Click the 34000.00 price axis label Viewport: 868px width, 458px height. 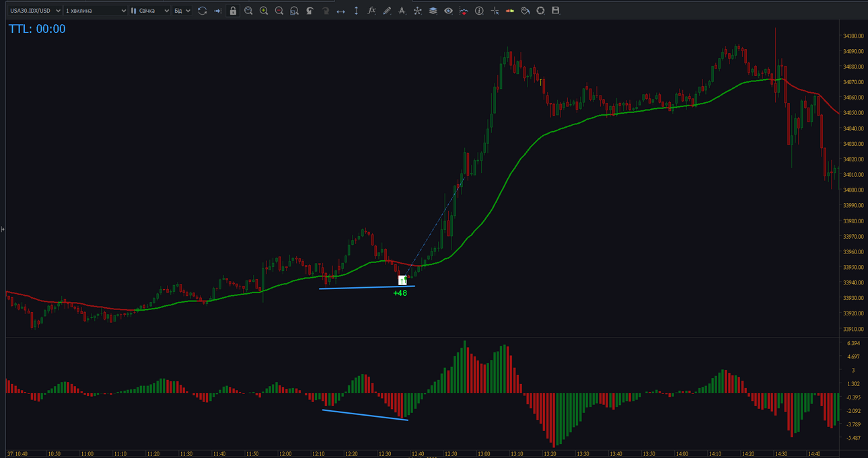[x=853, y=190]
